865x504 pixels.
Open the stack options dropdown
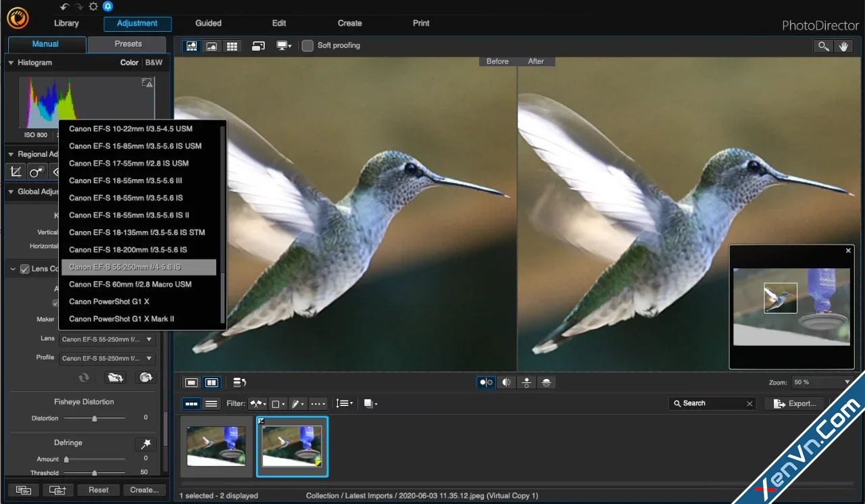[x=370, y=403]
